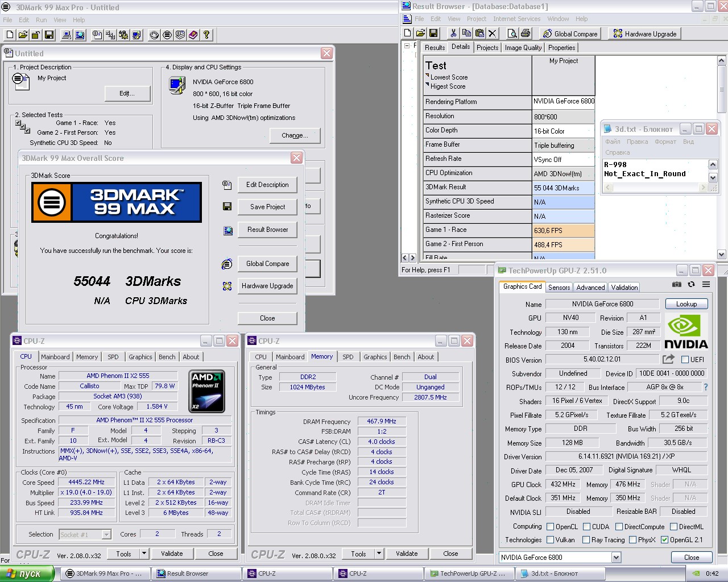Click the Paste clipboard icon in Result Browser

tap(479, 34)
